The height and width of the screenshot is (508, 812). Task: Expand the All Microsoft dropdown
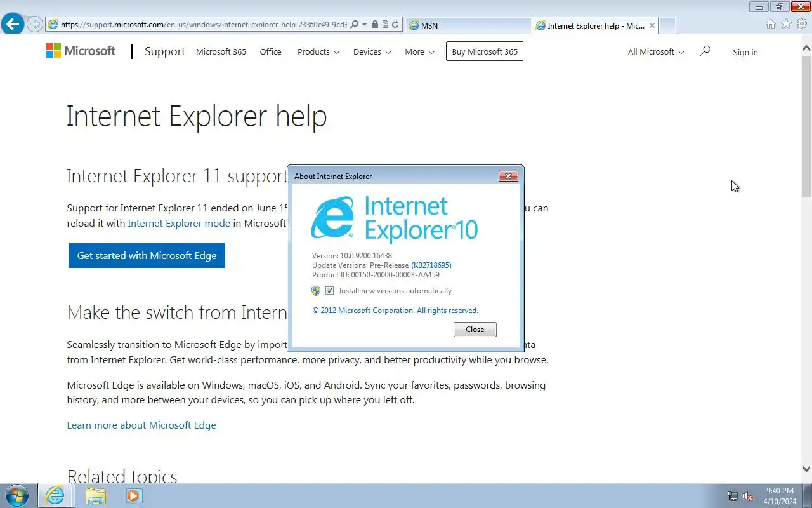656,51
